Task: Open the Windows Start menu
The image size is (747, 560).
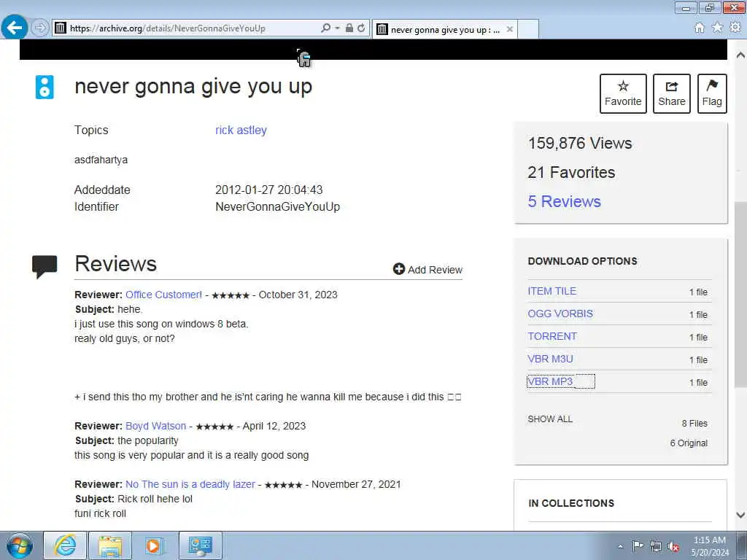Action: click(20, 545)
